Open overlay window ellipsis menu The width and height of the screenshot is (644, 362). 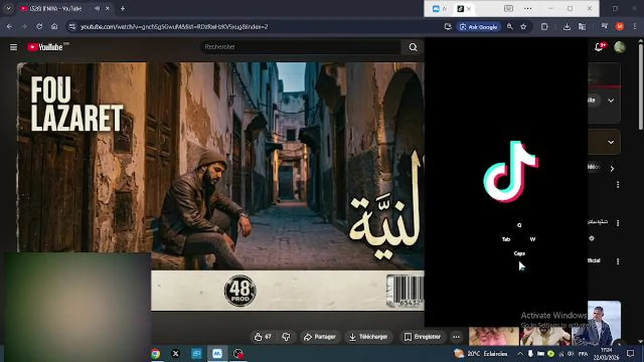point(528,9)
